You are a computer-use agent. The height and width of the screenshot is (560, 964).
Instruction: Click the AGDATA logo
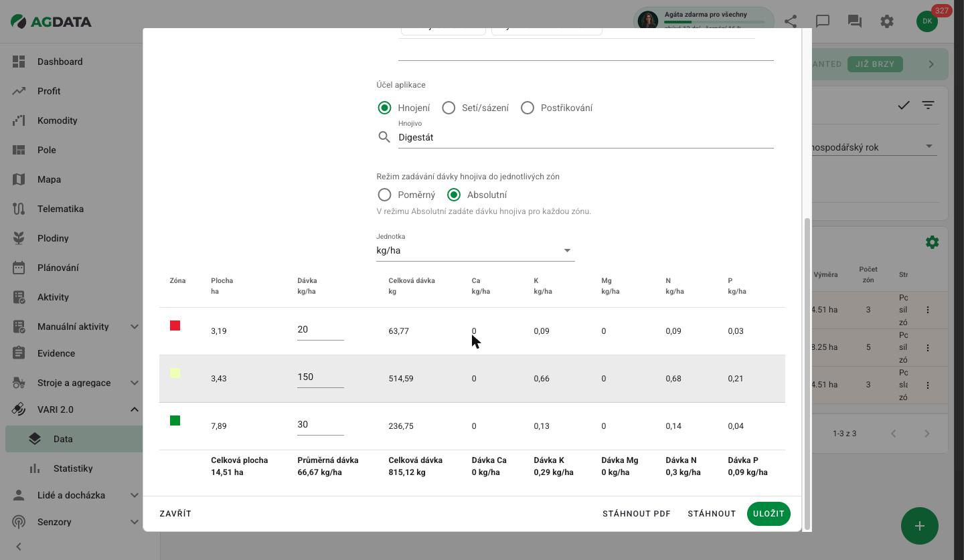tap(52, 21)
